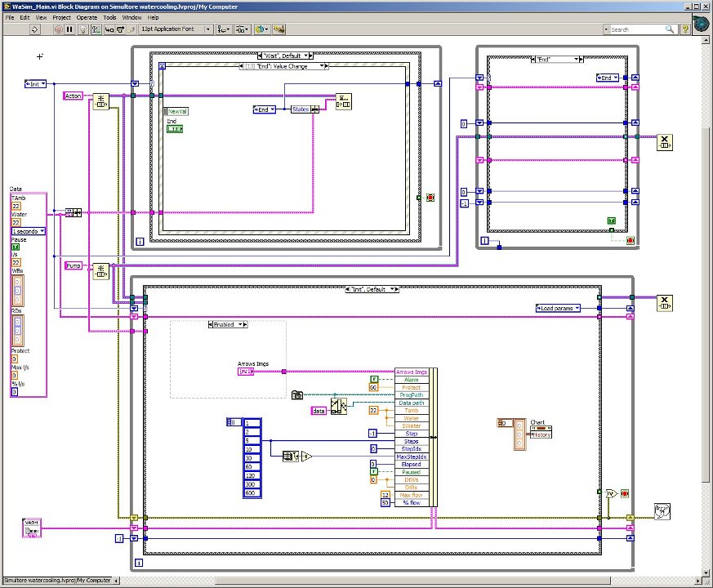Click the Init enum constant
The width and height of the screenshot is (713, 588).
pos(35,84)
